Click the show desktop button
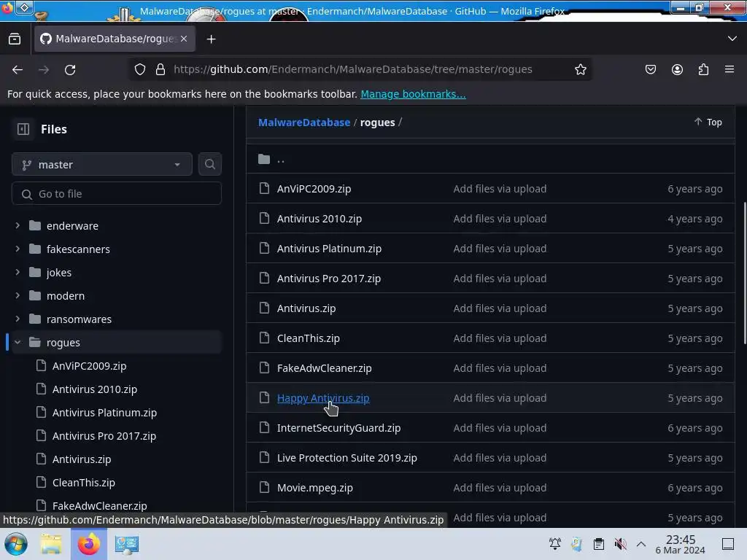 point(728,544)
